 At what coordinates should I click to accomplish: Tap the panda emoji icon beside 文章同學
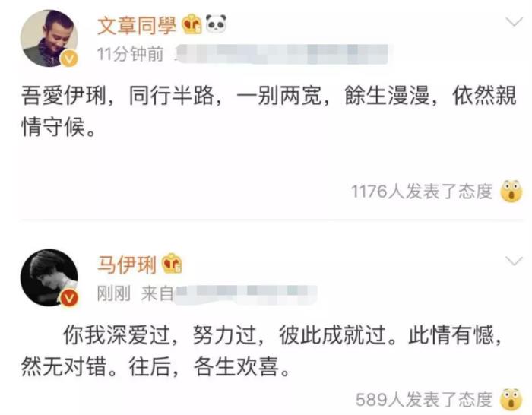coord(216,24)
